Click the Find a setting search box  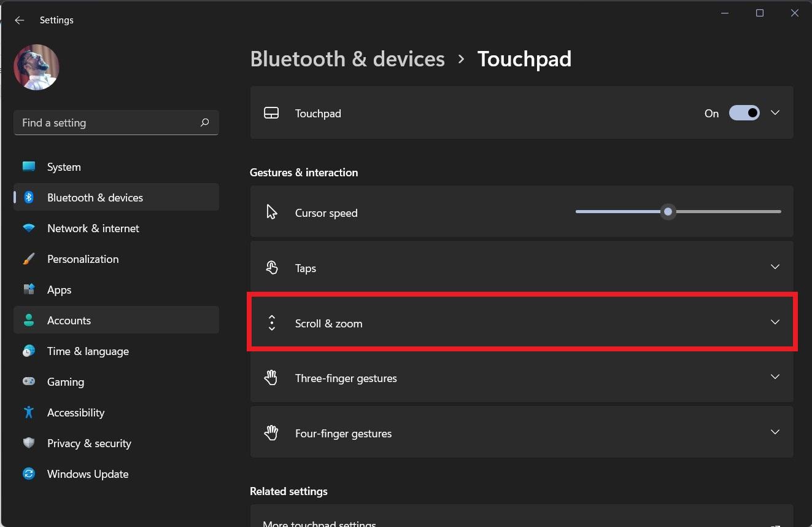click(x=107, y=123)
